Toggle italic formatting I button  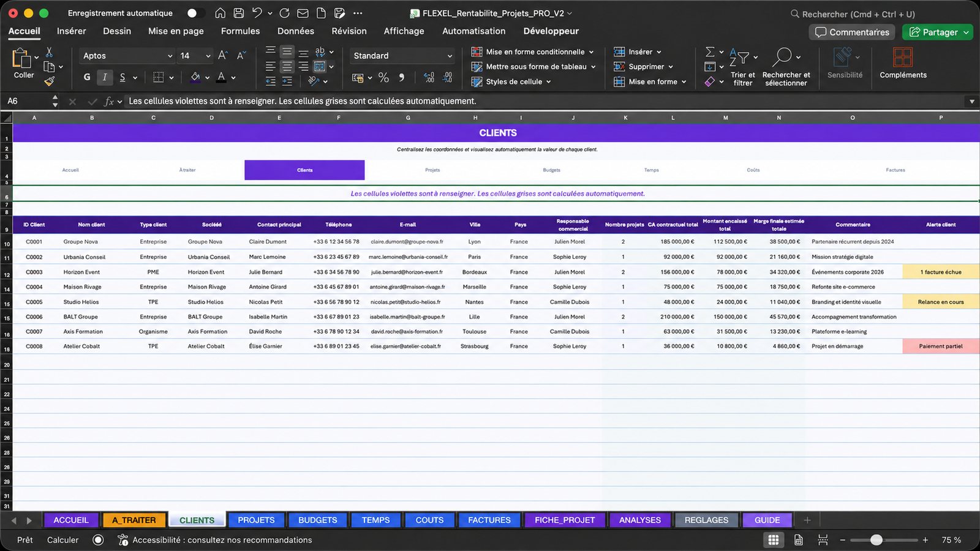click(x=105, y=77)
